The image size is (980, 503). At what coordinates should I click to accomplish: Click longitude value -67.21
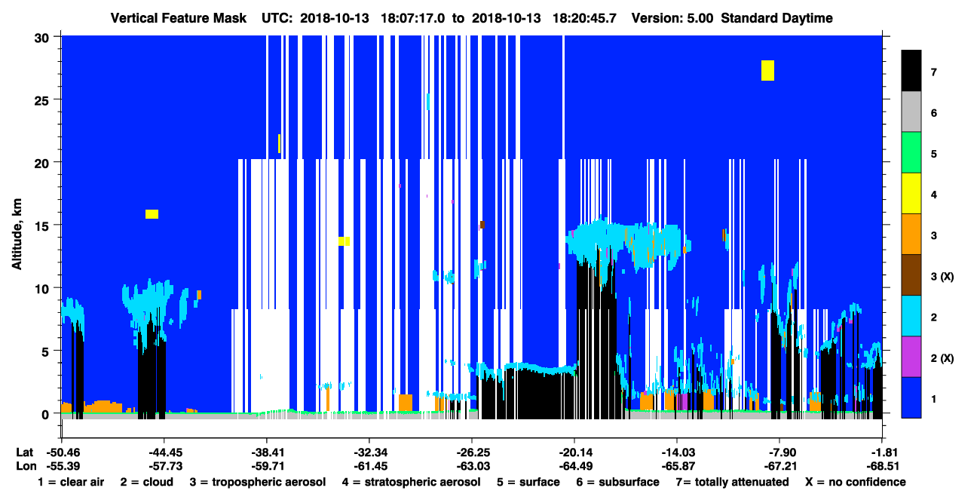(x=779, y=466)
